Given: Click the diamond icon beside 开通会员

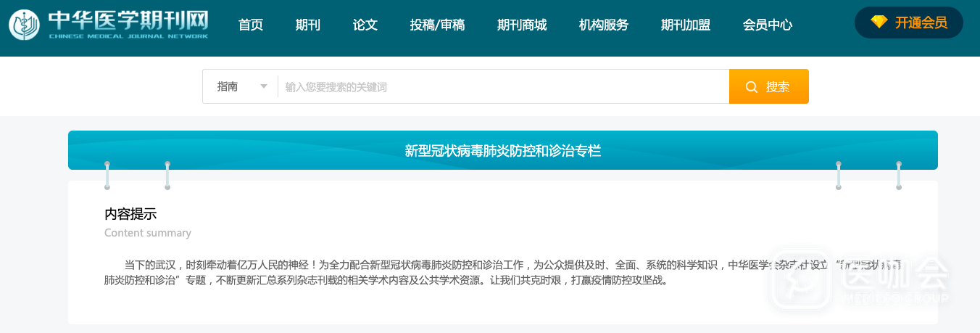Looking at the screenshot, I should tap(879, 22).
